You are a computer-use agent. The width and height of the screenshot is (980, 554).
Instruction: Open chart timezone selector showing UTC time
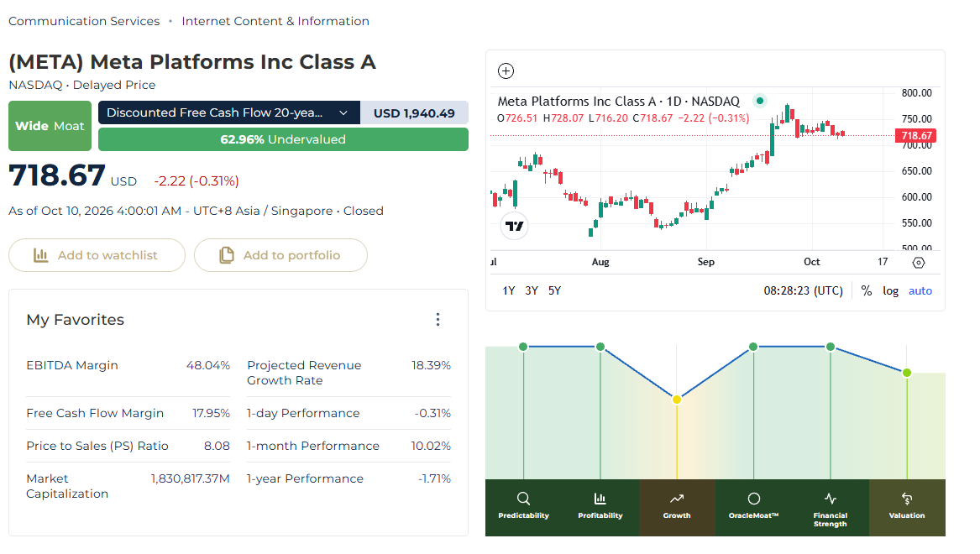[803, 290]
